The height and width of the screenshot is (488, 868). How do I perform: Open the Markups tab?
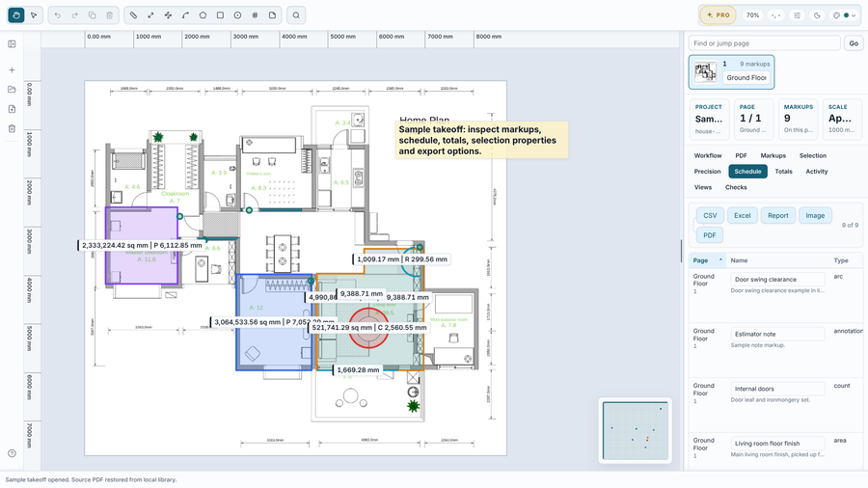[x=773, y=156]
